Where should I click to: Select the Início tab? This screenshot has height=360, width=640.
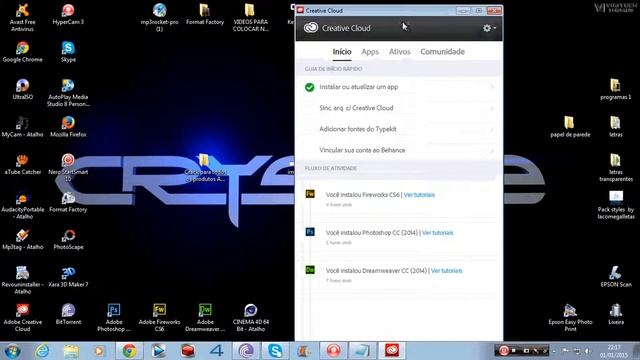[x=342, y=52]
